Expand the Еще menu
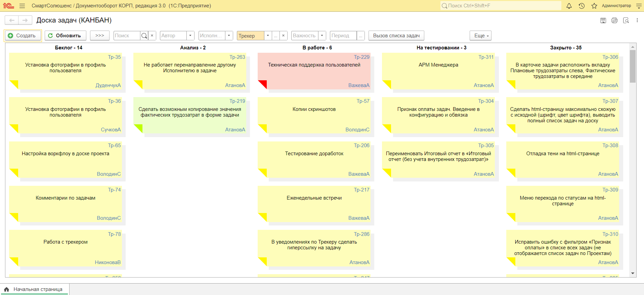The height and width of the screenshot is (295, 644). pyautogui.click(x=480, y=36)
